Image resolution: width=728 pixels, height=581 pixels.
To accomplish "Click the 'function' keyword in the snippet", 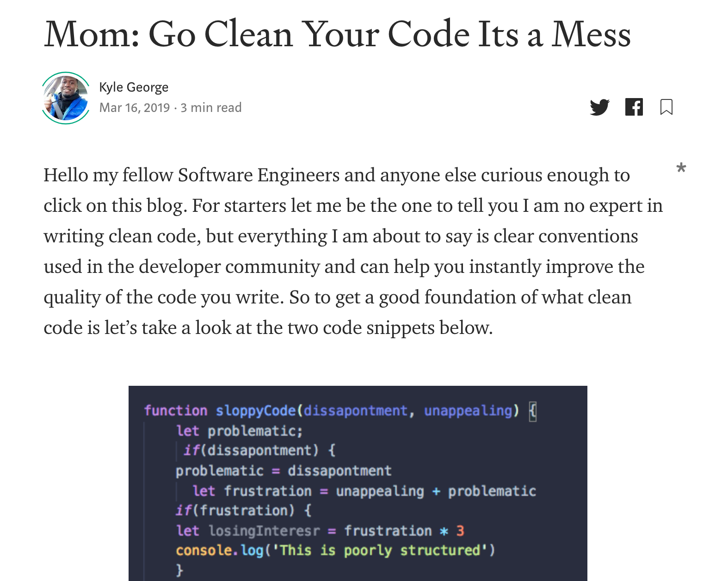I will 176,411.
